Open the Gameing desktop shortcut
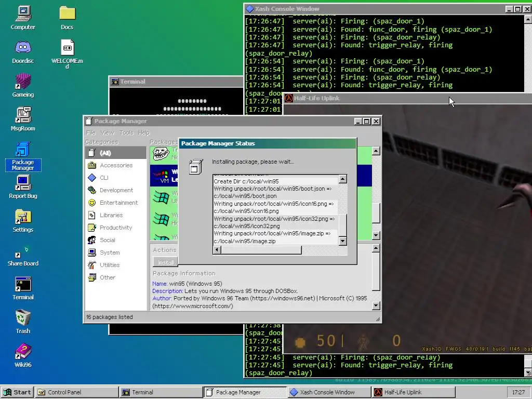The height and width of the screenshot is (399, 532). 23,86
